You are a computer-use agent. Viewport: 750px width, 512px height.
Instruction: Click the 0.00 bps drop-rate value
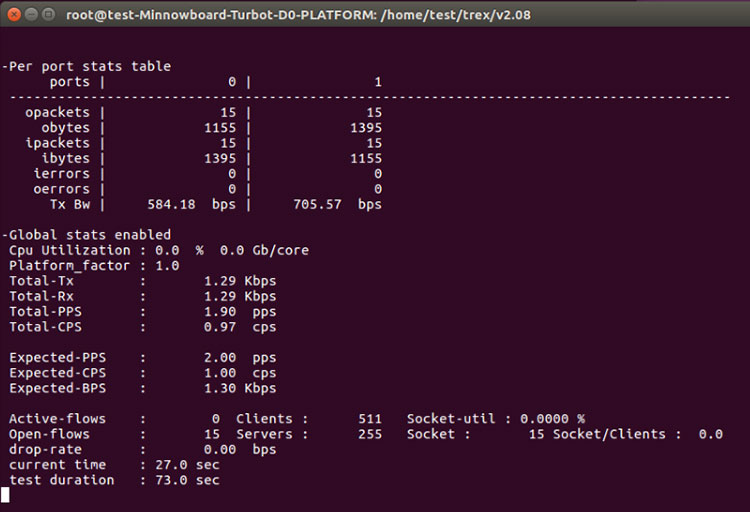pyautogui.click(x=240, y=449)
